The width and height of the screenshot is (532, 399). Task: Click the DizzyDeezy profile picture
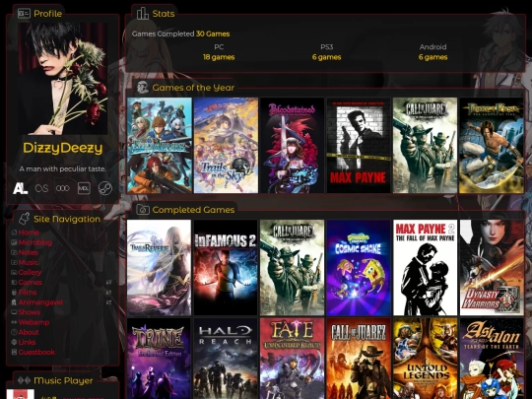point(63,79)
